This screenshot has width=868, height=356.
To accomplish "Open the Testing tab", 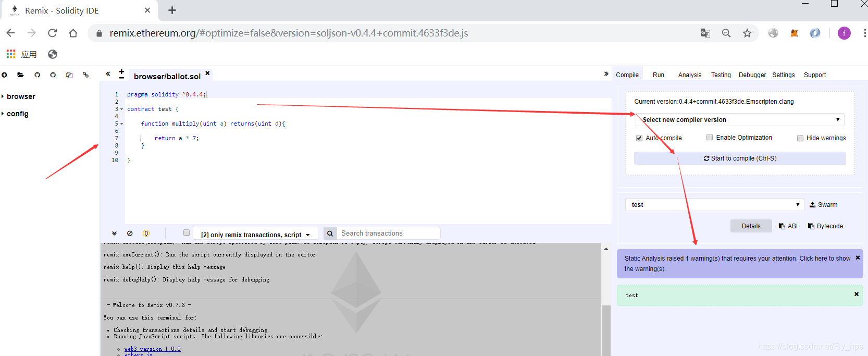I will click(721, 75).
